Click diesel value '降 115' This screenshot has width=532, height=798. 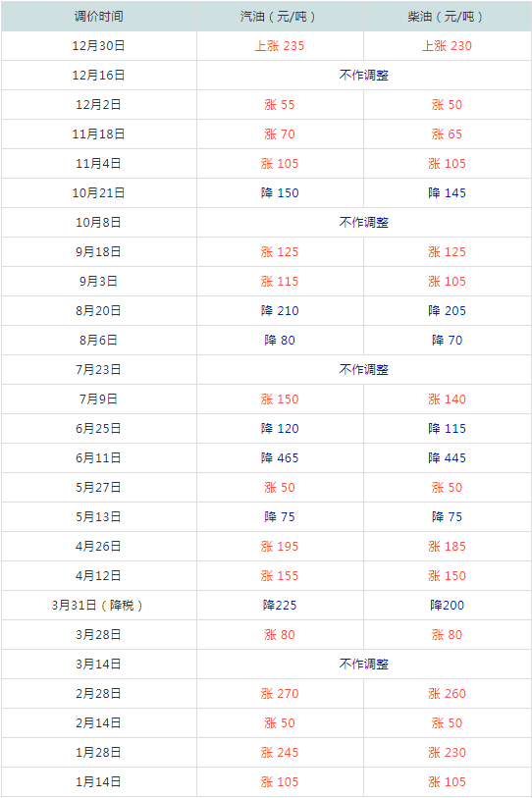[447, 429]
